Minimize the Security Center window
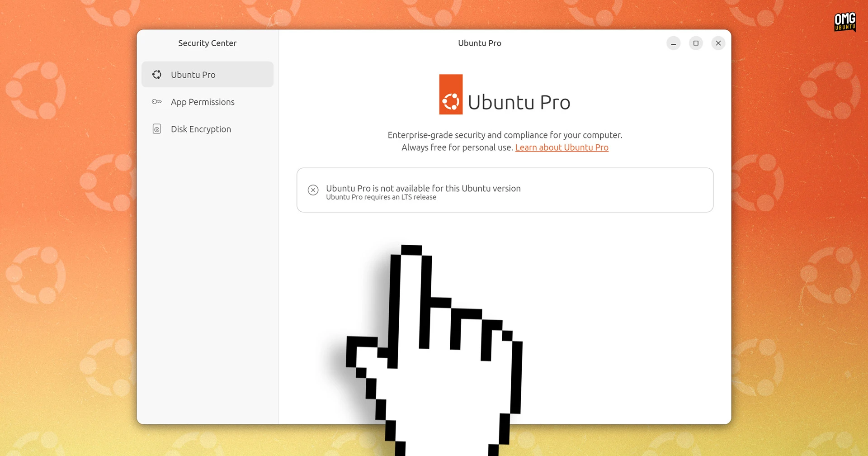The height and width of the screenshot is (456, 868). point(674,43)
